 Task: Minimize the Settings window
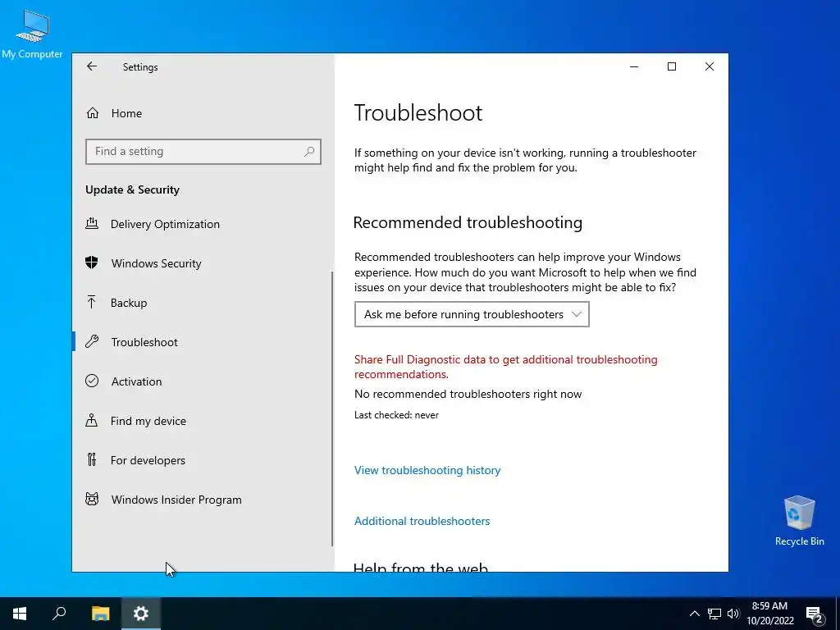pyautogui.click(x=634, y=66)
